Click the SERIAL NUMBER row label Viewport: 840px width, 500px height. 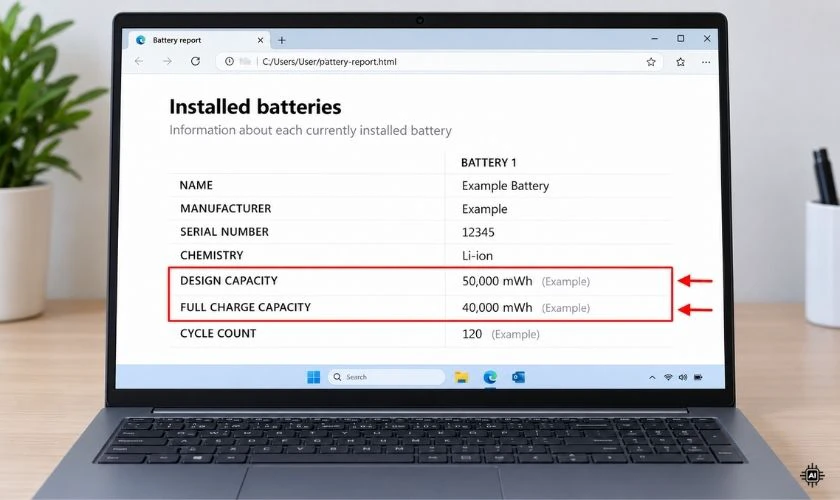[x=224, y=232]
